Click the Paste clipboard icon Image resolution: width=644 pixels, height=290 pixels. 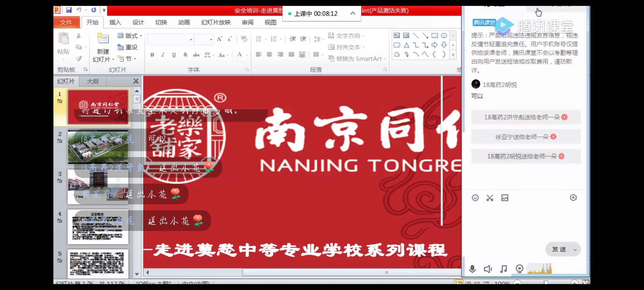point(64,38)
